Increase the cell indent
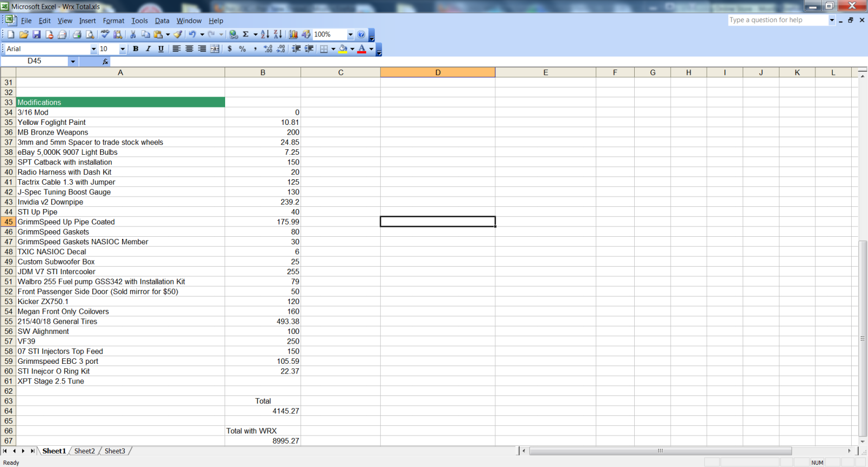Screen dimensions: 868x467 [309, 49]
